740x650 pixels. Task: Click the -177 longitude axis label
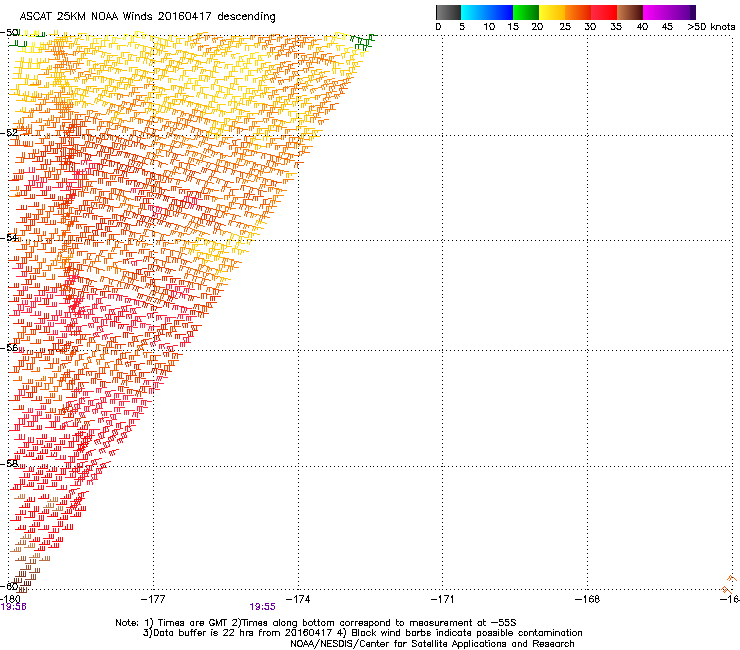point(153,599)
